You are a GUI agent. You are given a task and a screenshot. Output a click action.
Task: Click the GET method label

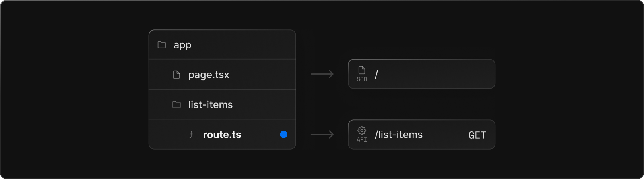click(477, 135)
